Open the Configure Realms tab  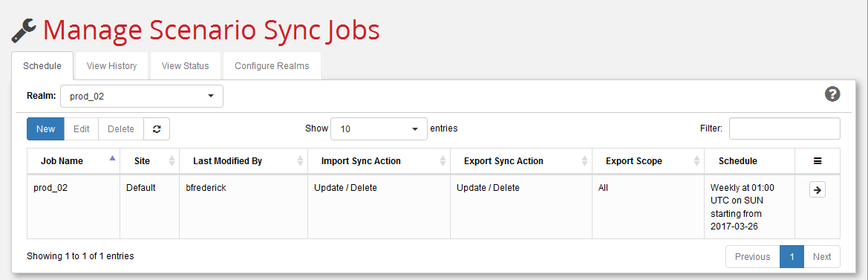[x=272, y=66]
